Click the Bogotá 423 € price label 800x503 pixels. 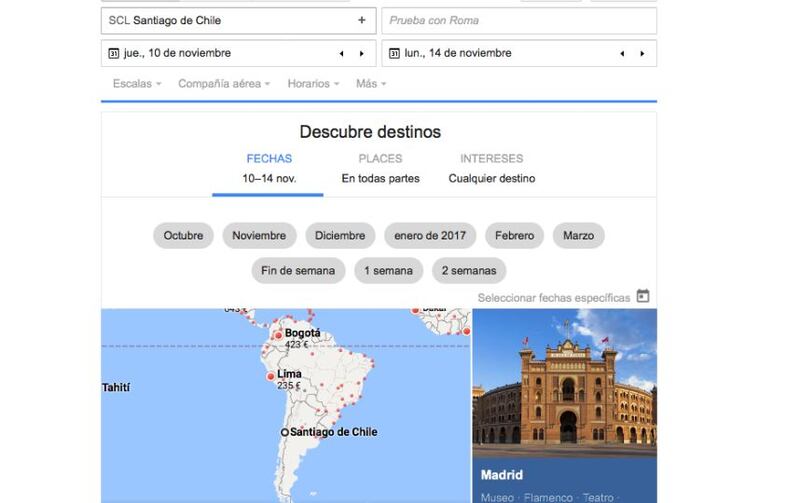tap(296, 345)
